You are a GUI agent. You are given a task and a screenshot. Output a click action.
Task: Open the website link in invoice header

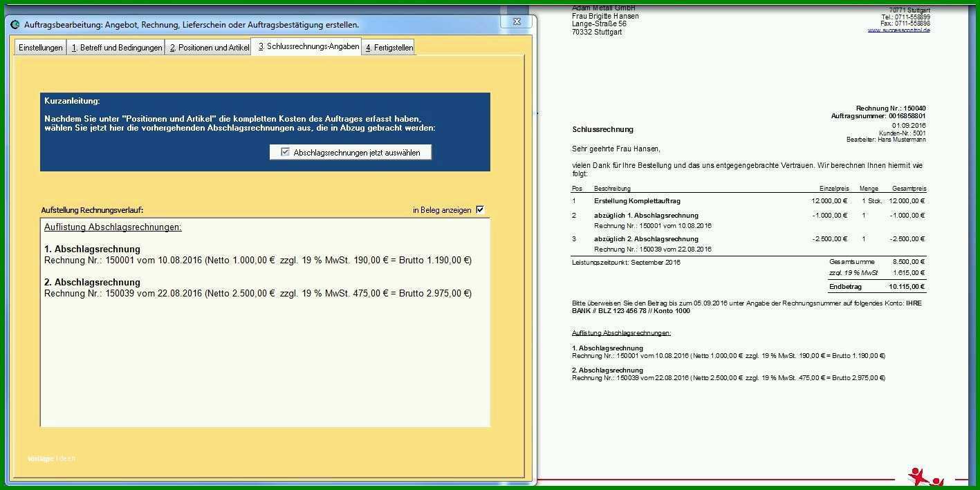898,30
